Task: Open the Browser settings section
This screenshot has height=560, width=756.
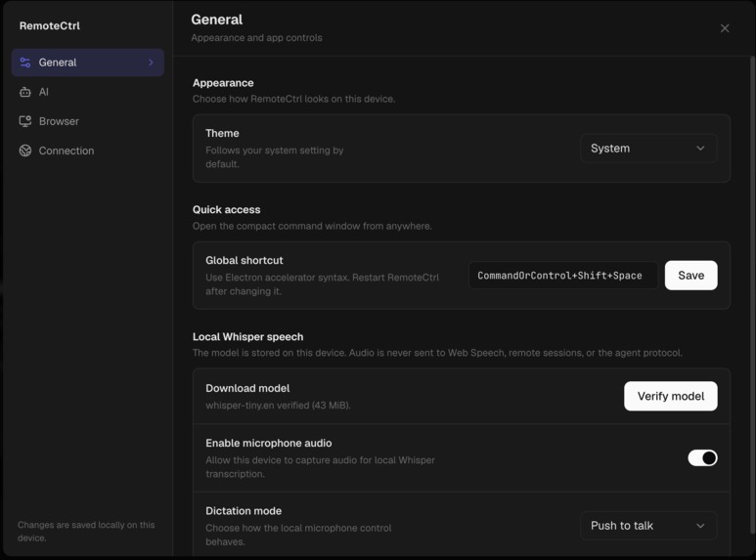Action: point(88,121)
